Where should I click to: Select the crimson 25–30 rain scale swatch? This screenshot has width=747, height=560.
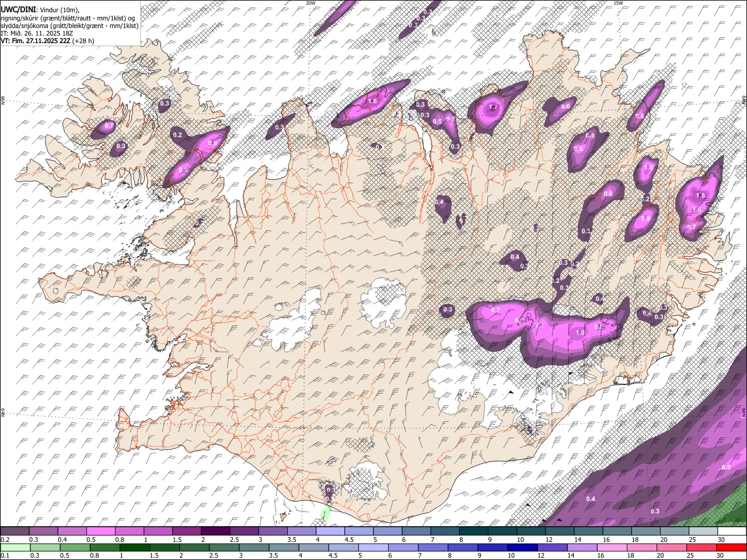click(x=702, y=547)
